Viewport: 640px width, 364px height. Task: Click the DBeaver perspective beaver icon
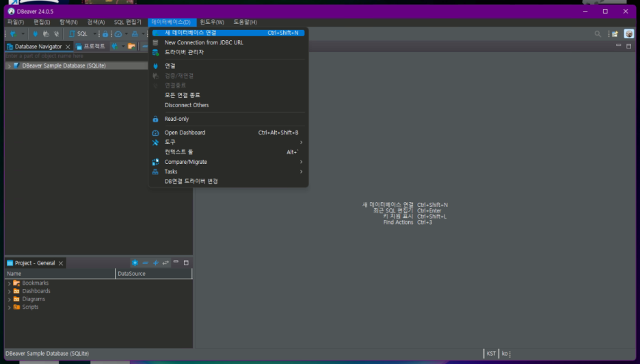629,34
